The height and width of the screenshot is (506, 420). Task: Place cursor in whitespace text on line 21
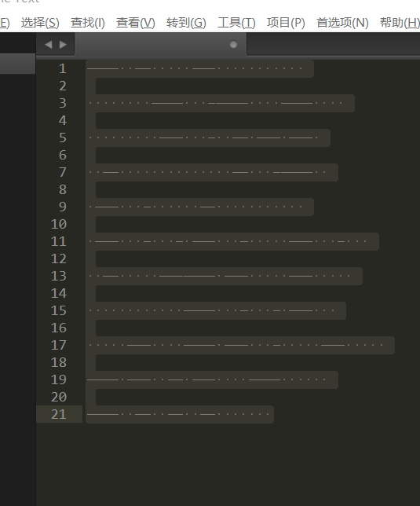point(178,414)
